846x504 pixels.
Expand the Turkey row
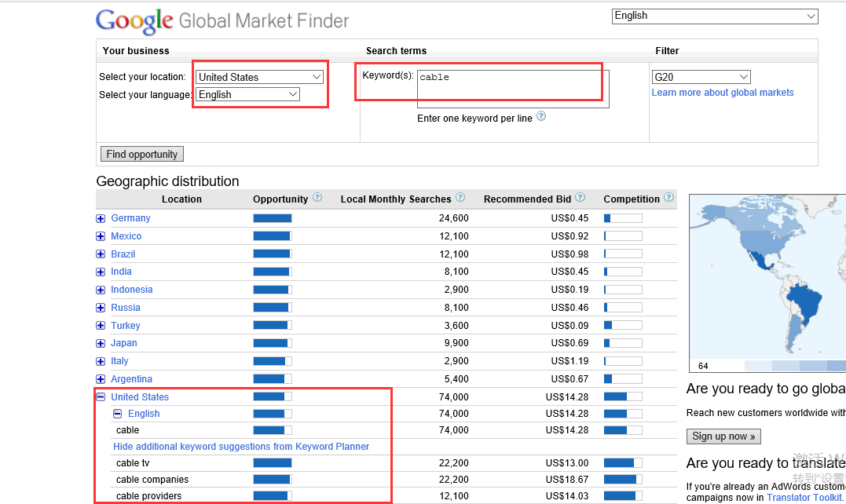tap(101, 326)
